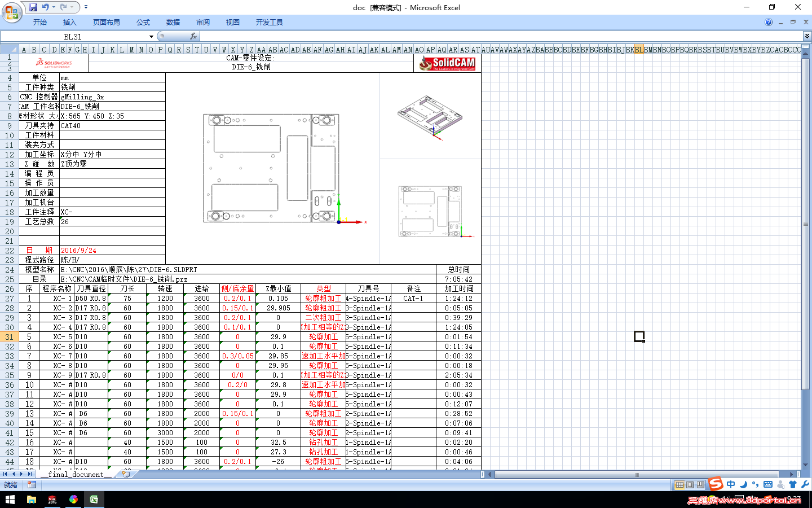The height and width of the screenshot is (508, 812).
Task: Select the gMilling_3x controller cell
Action: coord(112,97)
